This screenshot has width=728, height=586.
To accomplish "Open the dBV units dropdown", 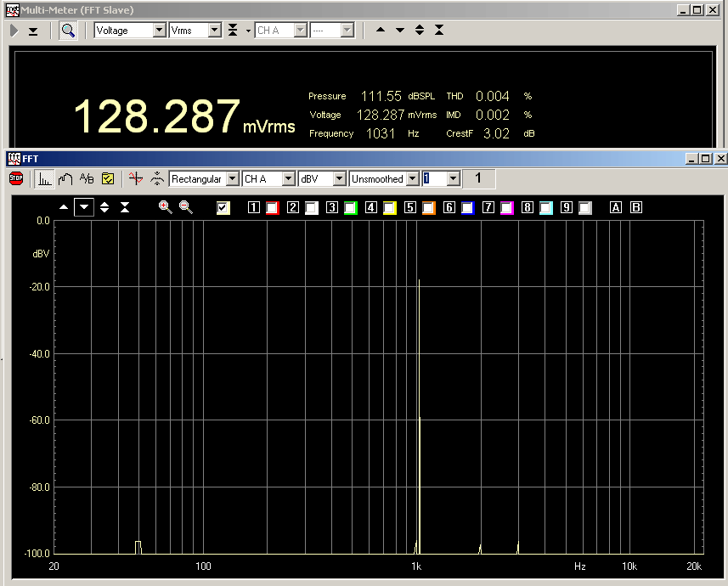I will (339, 179).
